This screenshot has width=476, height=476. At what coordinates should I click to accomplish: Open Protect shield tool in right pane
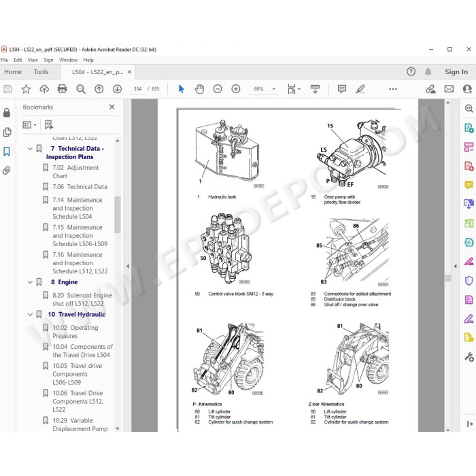click(469, 280)
